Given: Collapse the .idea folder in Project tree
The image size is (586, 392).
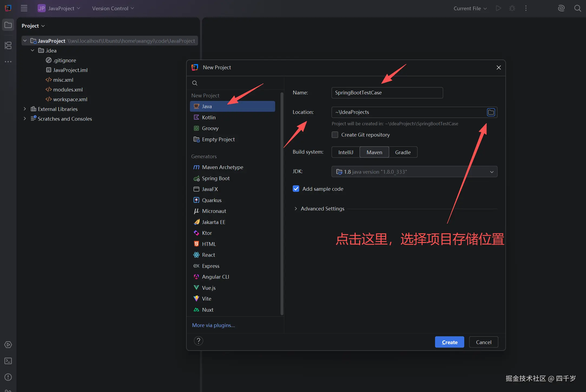Looking at the screenshot, I should 32,50.
